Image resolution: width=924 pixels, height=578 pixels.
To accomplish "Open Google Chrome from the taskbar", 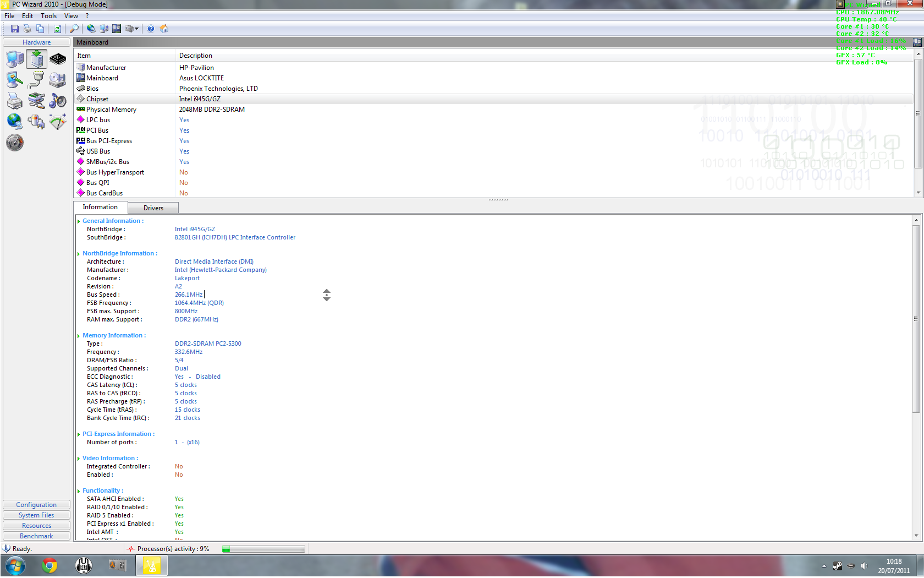I will pos(50,566).
